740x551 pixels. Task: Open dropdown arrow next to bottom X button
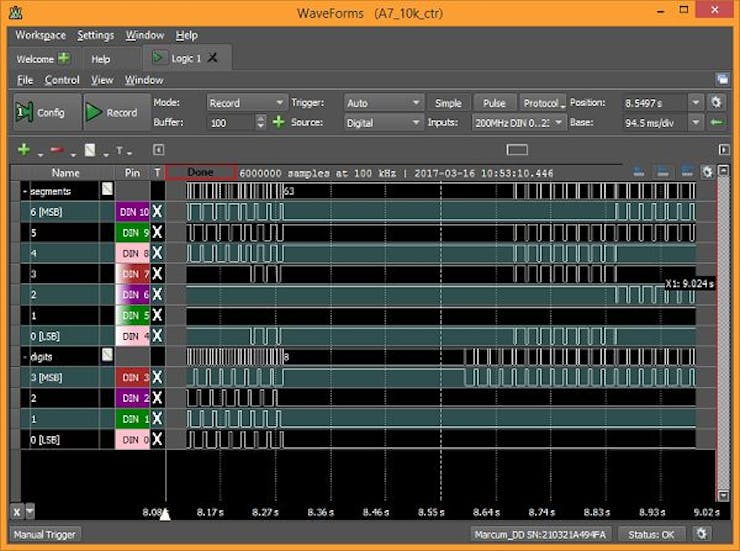30,511
